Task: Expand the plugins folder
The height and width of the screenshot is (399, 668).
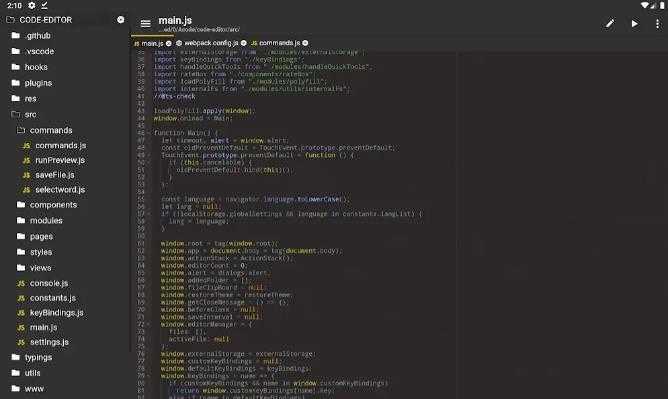Action: [38, 83]
